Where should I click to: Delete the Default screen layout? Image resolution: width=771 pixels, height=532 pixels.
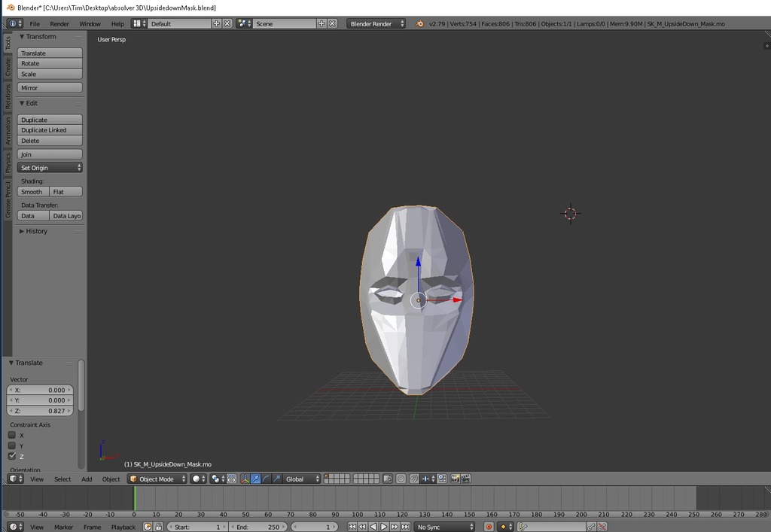227,23
